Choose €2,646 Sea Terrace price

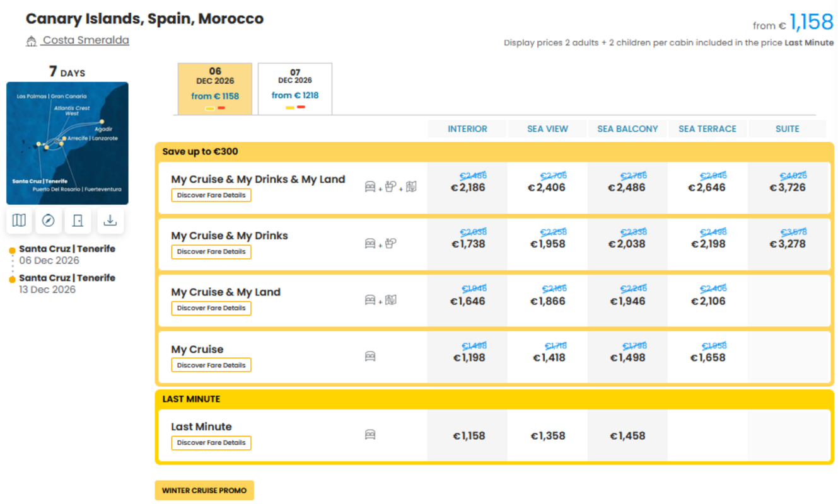[x=707, y=188]
